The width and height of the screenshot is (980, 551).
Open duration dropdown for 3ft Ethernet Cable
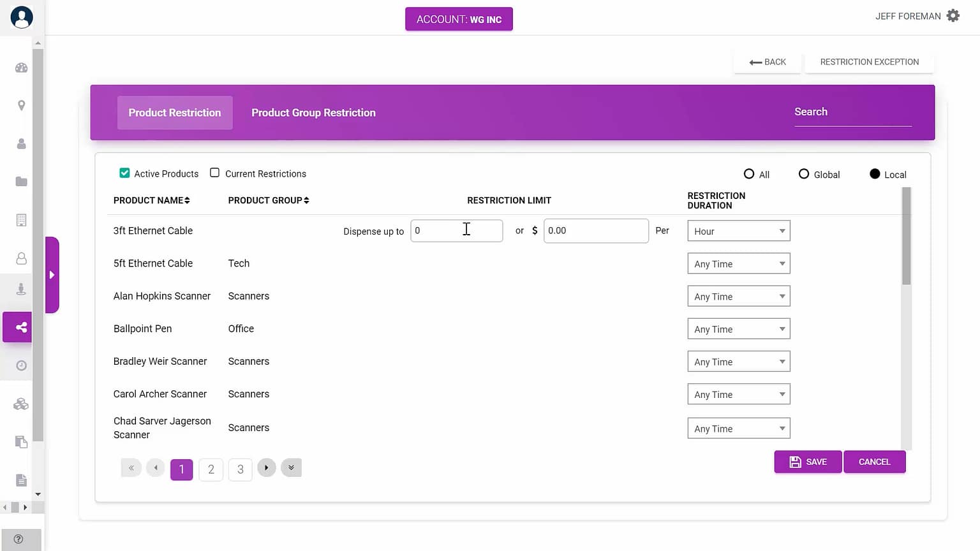coord(738,231)
